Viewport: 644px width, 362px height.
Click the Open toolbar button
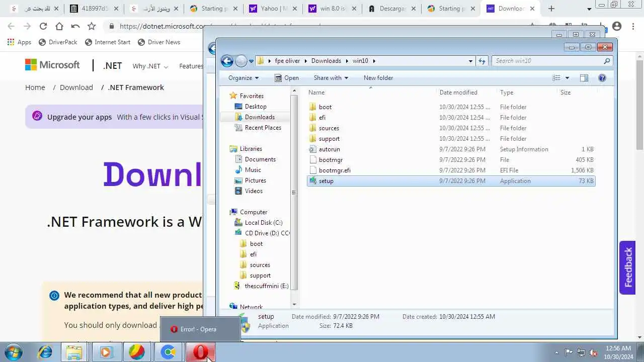[287, 78]
